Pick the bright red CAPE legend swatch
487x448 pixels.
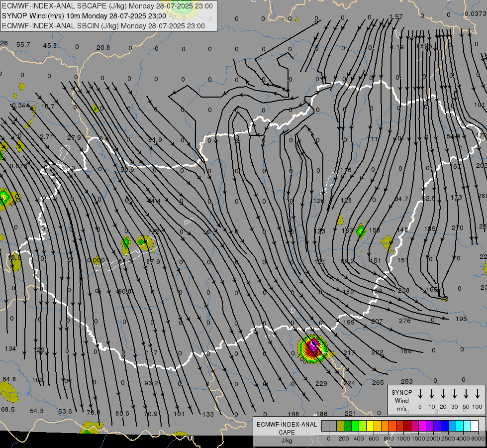(400, 426)
